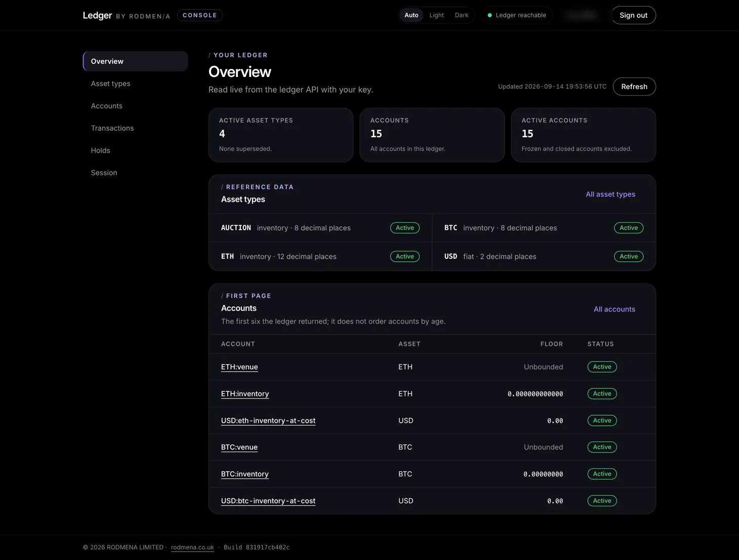Open the Holds section
The width and height of the screenshot is (739, 560).
[136, 150]
